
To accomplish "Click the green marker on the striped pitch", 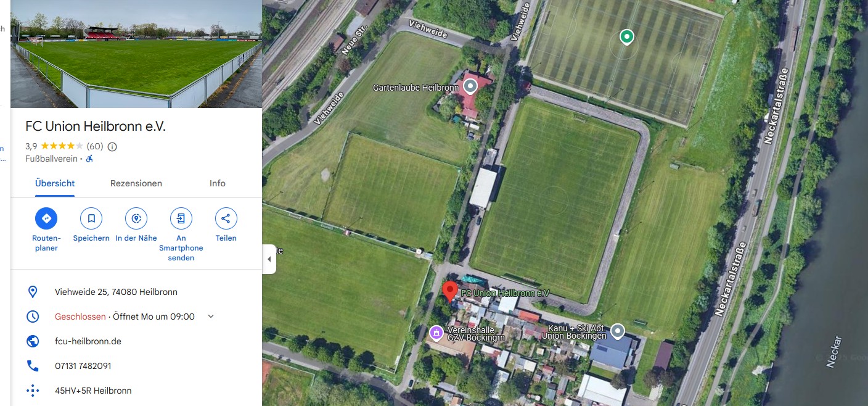I will pos(627,38).
